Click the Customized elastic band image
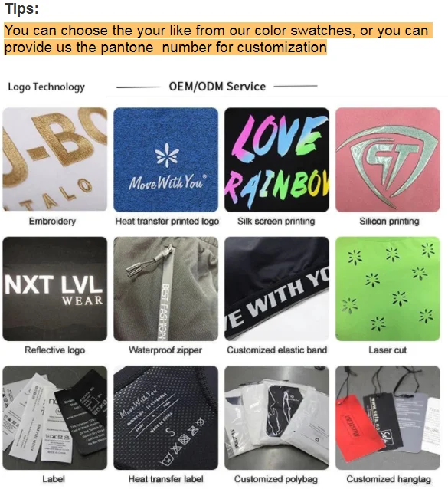 tap(276, 289)
